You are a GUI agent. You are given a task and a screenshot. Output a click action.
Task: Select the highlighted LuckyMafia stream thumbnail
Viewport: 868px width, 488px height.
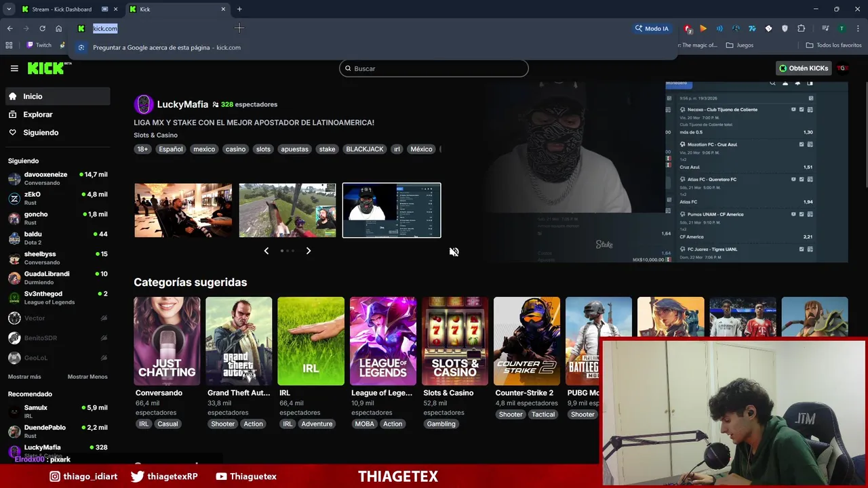pyautogui.click(x=391, y=210)
